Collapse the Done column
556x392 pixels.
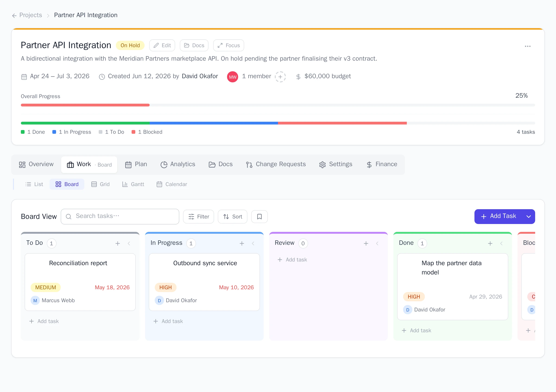coord(502,243)
